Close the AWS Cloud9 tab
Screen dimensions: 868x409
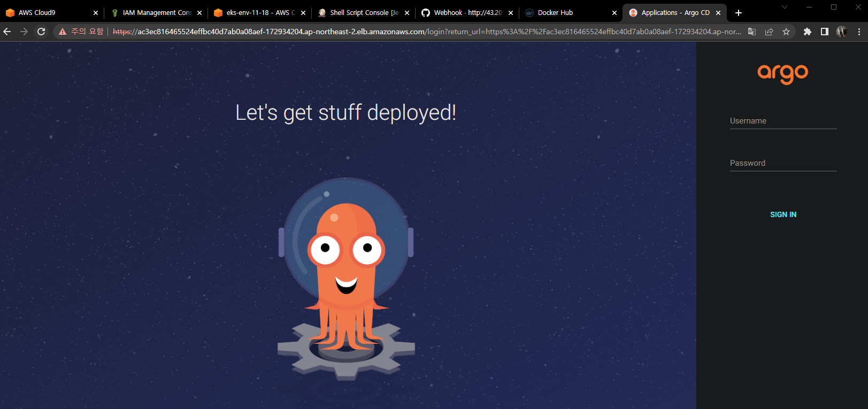96,13
